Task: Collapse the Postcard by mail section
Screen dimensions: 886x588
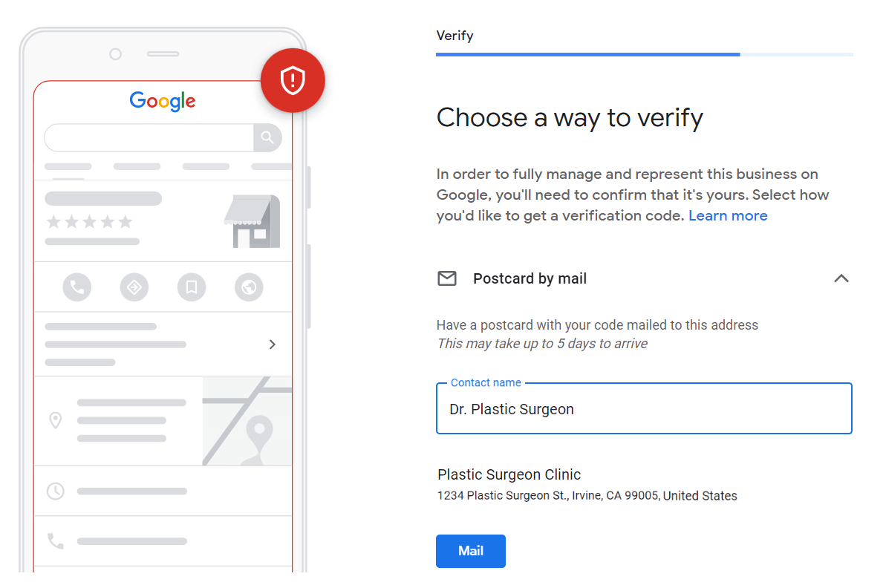Action: (841, 278)
